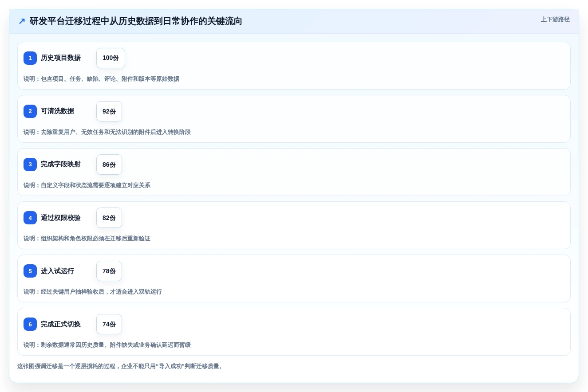Screen dimensions: 588x392
Task: Click the title 研发平台迁移过程中从历史数据到日常协作的关键流向
Action: (x=136, y=21)
